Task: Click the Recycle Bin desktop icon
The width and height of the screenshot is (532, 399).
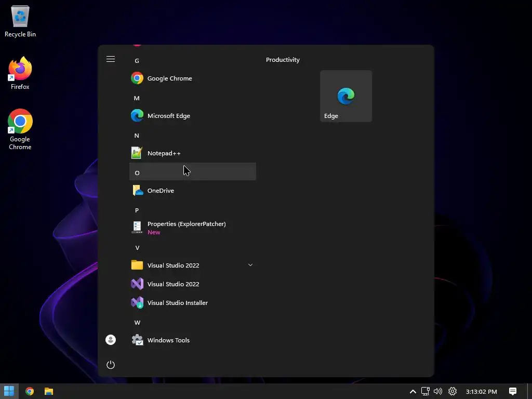Action: tap(20, 21)
